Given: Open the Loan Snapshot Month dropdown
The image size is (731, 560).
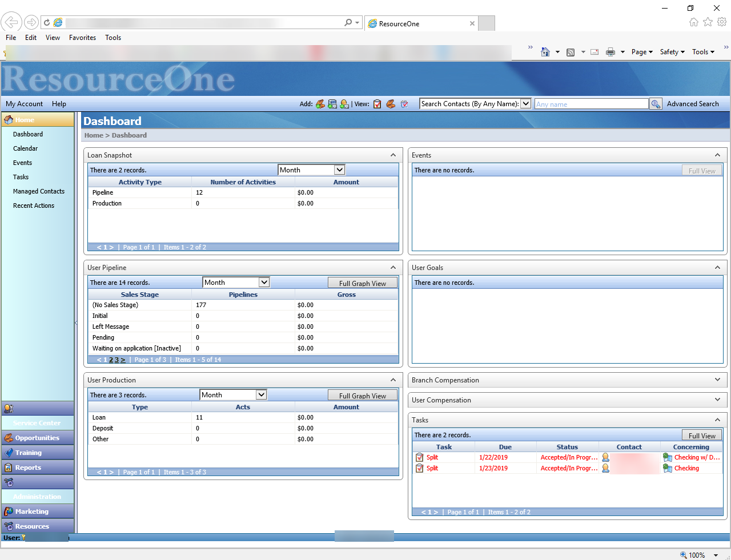Looking at the screenshot, I should [339, 170].
